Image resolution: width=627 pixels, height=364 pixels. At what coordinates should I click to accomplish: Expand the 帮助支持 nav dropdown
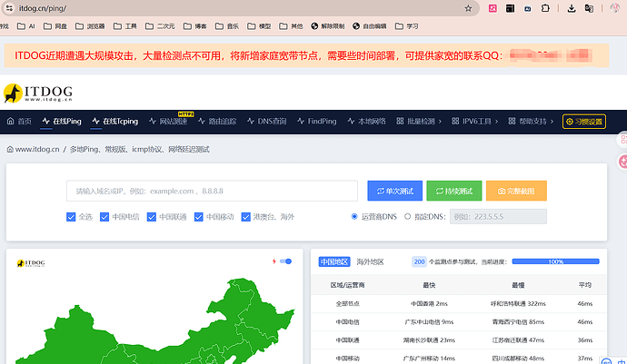531,122
